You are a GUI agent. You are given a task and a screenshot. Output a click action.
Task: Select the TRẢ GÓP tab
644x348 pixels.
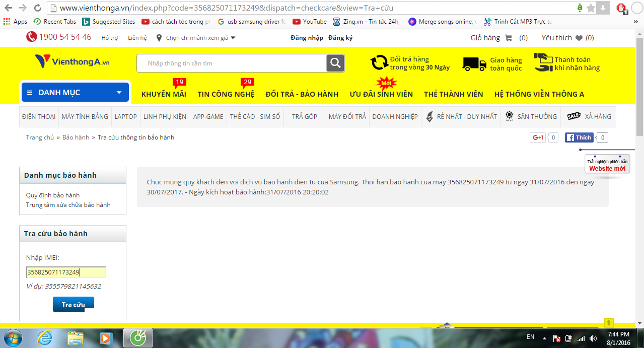click(305, 116)
